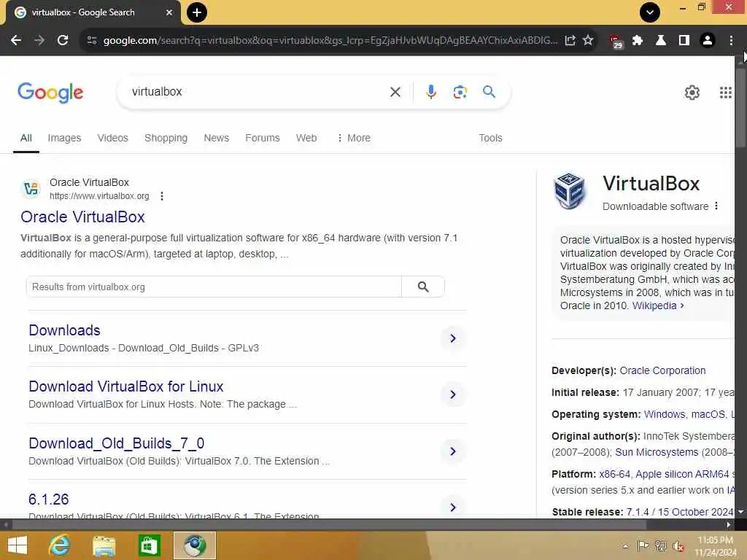Open the extension with the 29 badge
The image size is (747, 560).
(x=616, y=42)
